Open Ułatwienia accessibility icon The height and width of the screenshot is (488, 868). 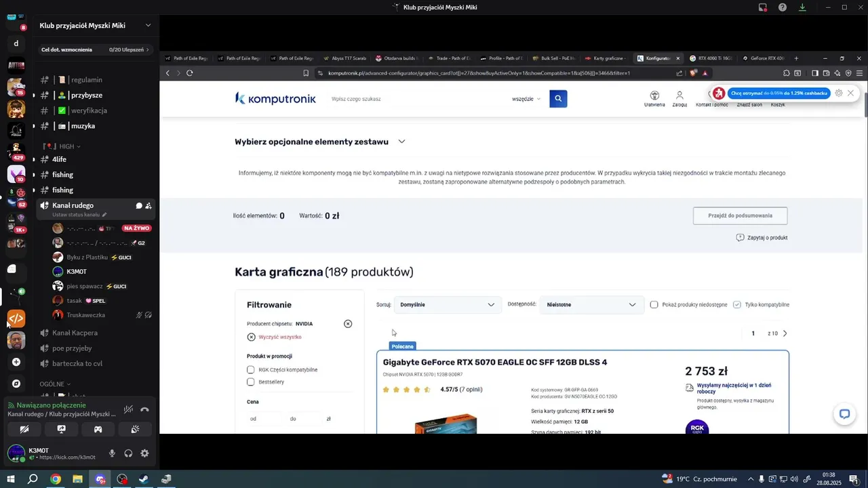click(x=654, y=99)
